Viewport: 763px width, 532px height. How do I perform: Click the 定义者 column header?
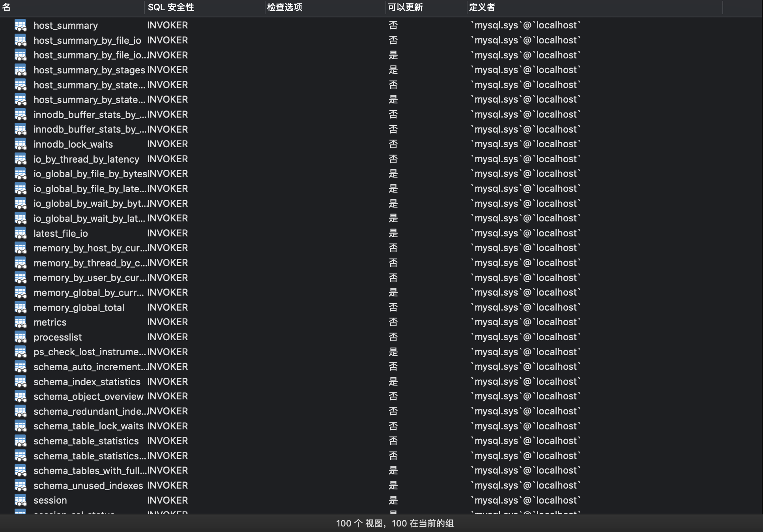click(482, 7)
